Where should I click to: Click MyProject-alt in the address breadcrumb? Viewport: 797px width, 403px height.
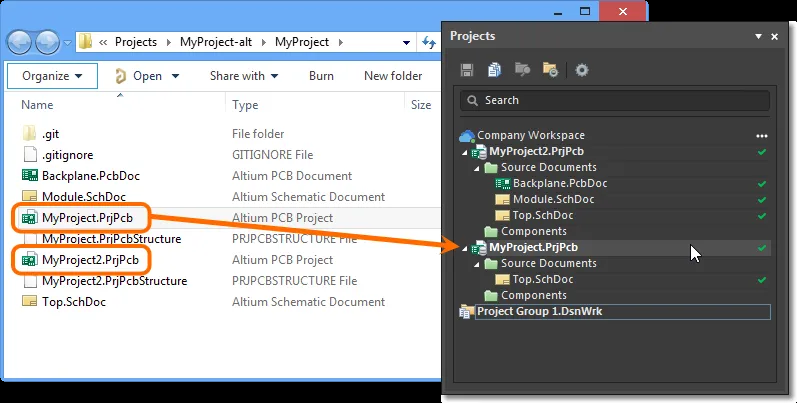[216, 42]
